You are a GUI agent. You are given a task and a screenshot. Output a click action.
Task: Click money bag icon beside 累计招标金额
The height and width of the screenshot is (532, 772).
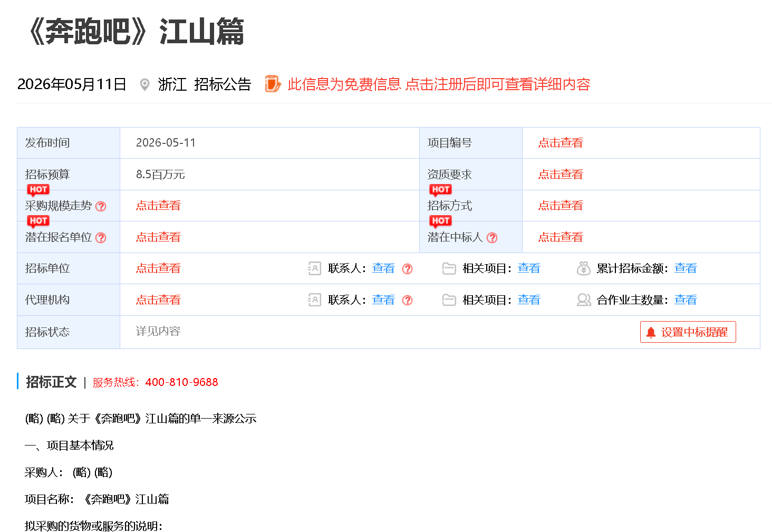point(583,268)
